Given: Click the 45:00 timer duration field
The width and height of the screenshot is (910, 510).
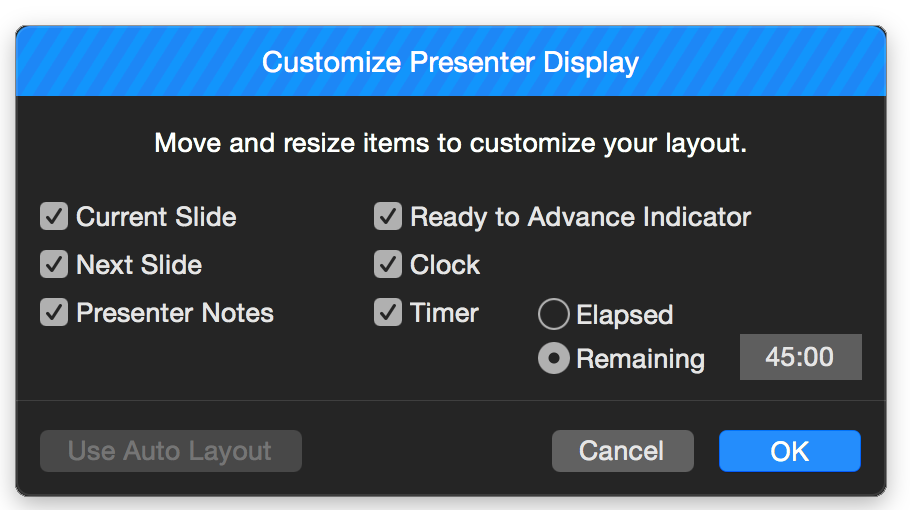Looking at the screenshot, I should pyautogui.click(x=800, y=357).
